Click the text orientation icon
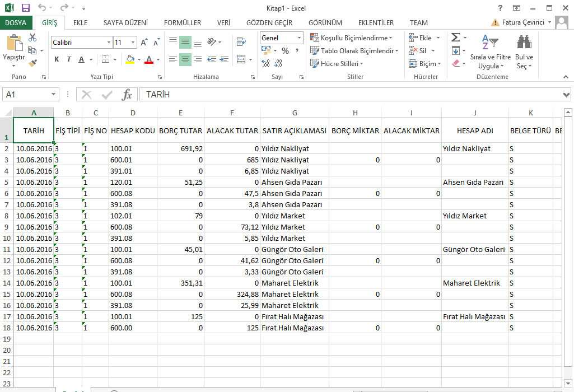The height and width of the screenshot is (392, 574). pyautogui.click(x=212, y=42)
